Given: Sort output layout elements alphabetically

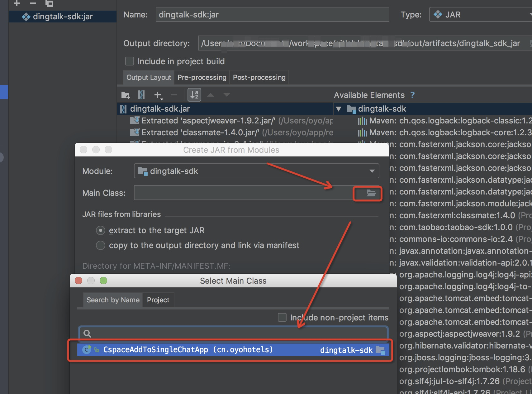Looking at the screenshot, I should [x=194, y=95].
